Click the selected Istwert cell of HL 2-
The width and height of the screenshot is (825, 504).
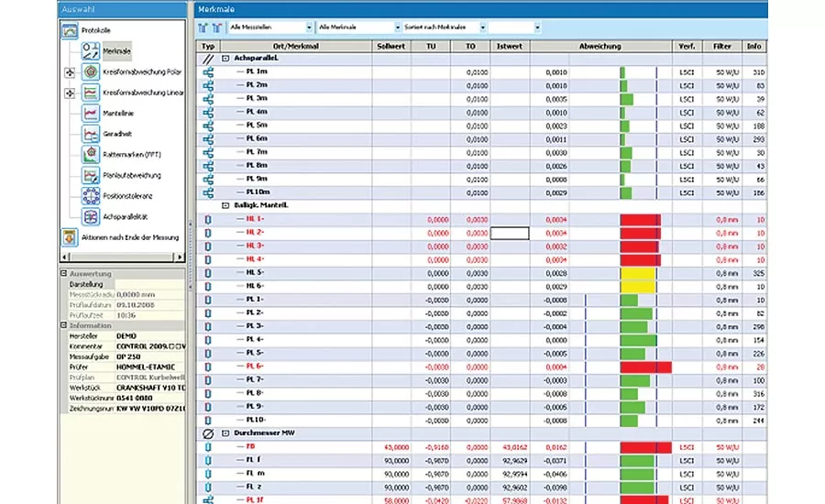click(x=510, y=233)
